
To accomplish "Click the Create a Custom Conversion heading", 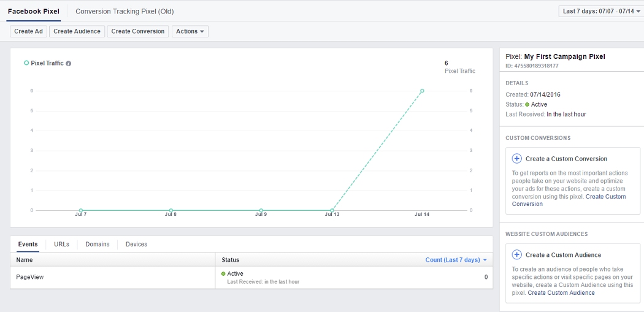I will point(566,159).
